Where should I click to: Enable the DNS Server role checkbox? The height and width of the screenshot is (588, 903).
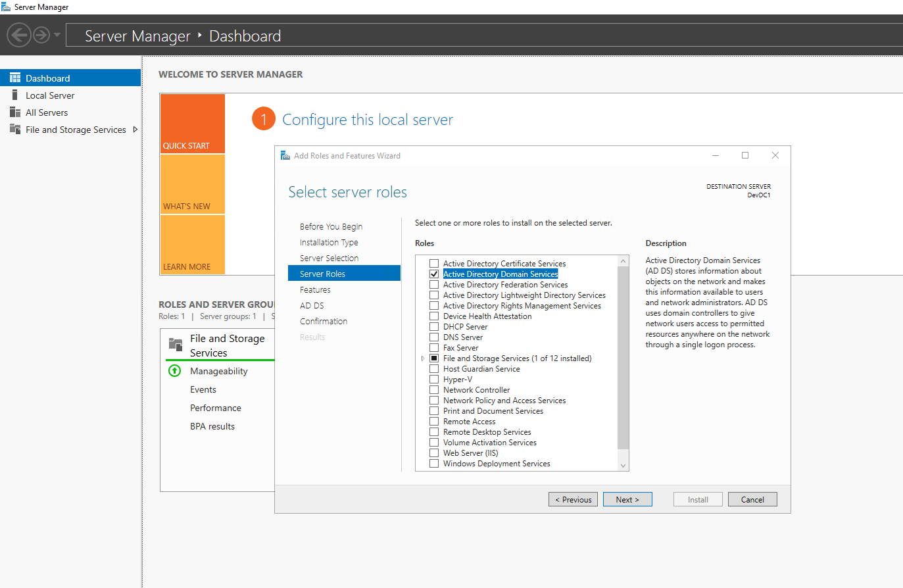[x=434, y=337]
